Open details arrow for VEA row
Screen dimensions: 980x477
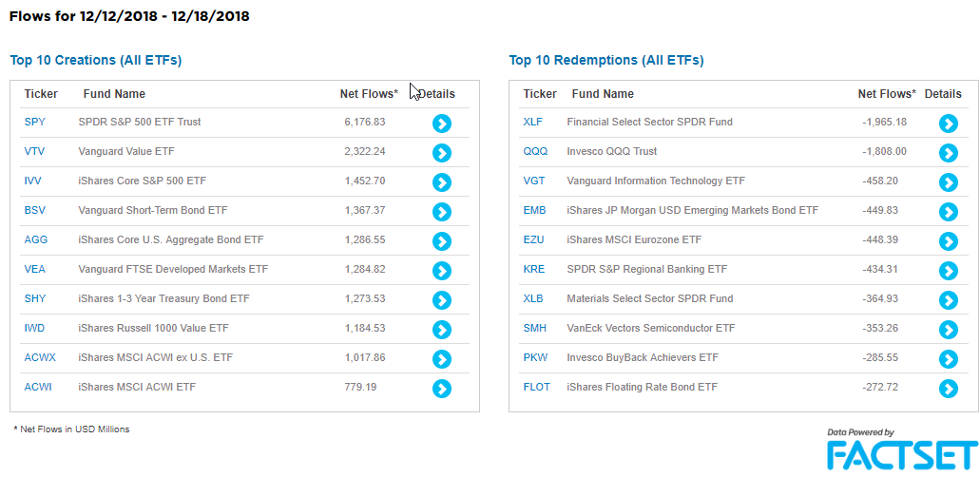[x=442, y=270]
